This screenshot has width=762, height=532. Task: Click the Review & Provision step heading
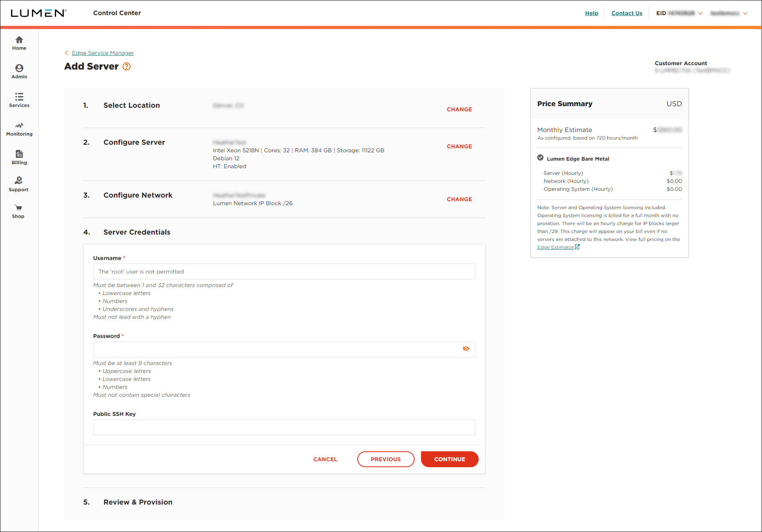point(138,502)
